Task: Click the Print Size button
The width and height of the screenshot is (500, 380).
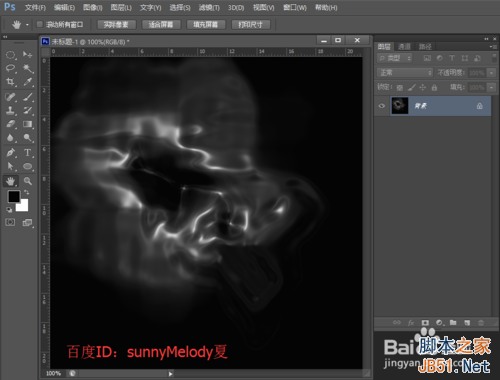Action: tap(250, 24)
